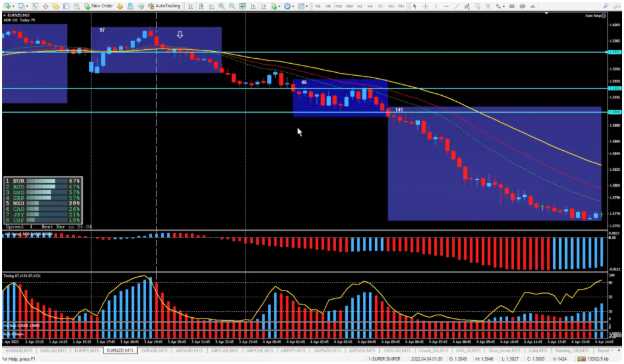Switch to the Nasdaq_100,M15 chart tab
The height and width of the screenshot is (364, 624).
point(571,350)
